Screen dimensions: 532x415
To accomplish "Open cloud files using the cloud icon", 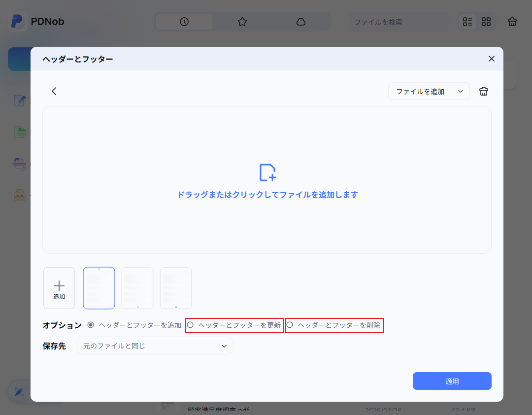I will [x=301, y=22].
